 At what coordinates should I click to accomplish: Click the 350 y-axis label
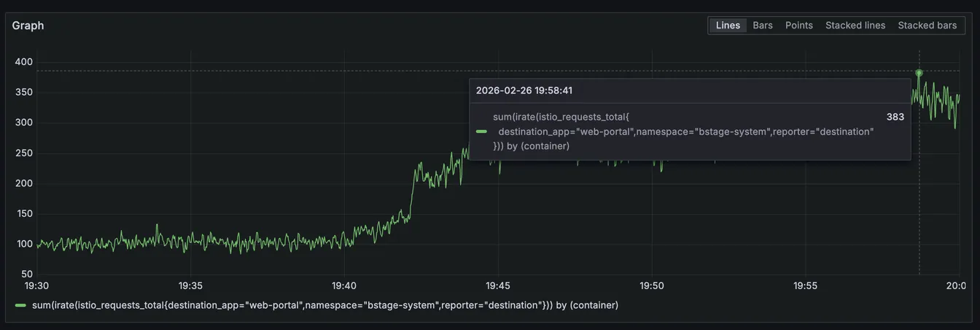pos(23,92)
